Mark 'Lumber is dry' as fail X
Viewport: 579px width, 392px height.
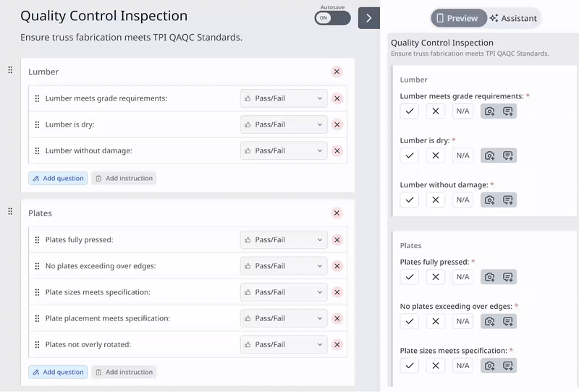point(436,155)
